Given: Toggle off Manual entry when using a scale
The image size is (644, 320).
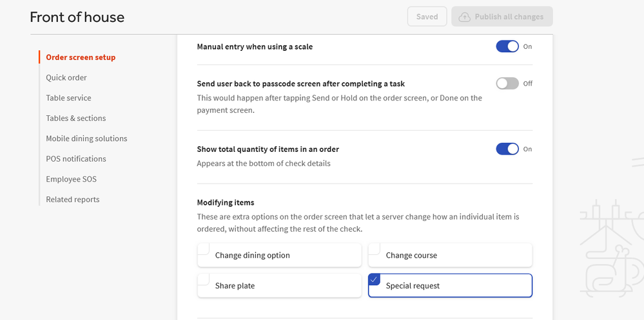Looking at the screenshot, I should [507, 46].
